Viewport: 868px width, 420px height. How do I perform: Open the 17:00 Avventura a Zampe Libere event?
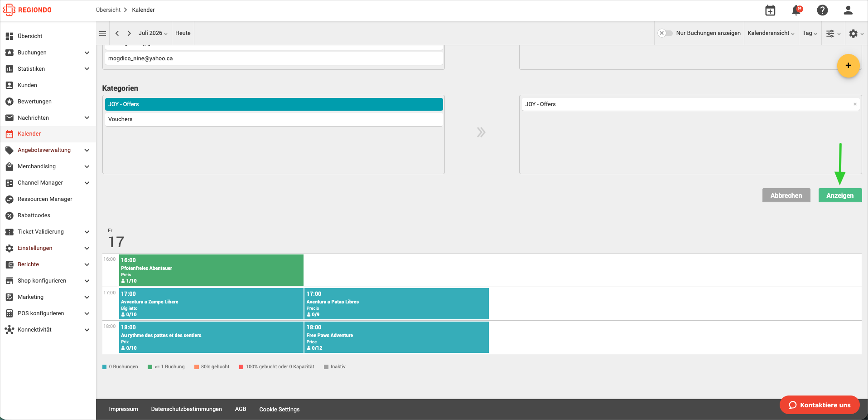coord(211,304)
